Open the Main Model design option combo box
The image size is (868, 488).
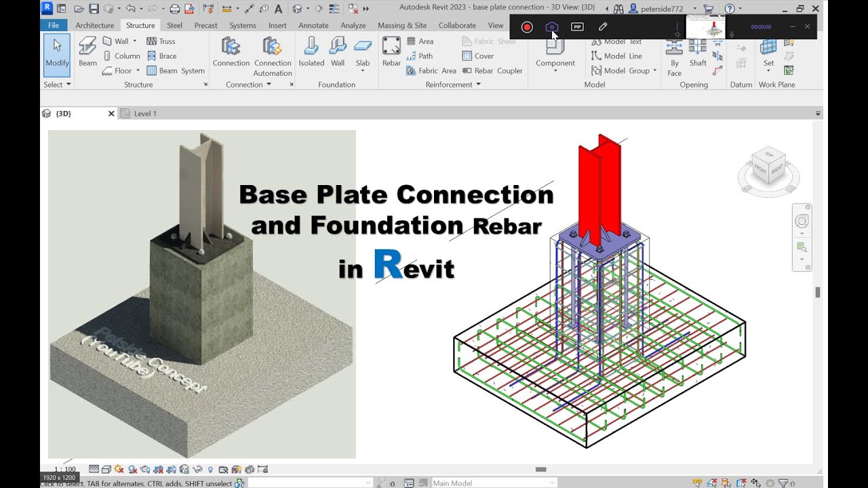pos(494,483)
